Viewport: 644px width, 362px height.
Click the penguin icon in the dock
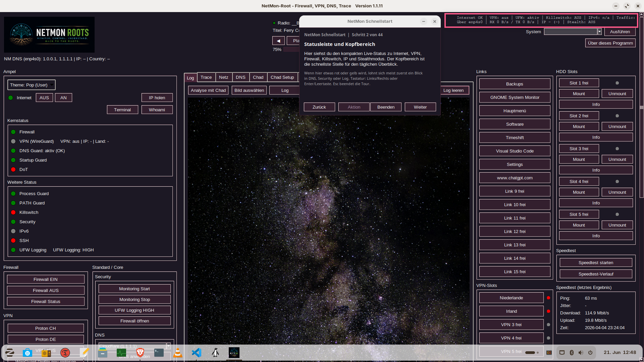215,352
